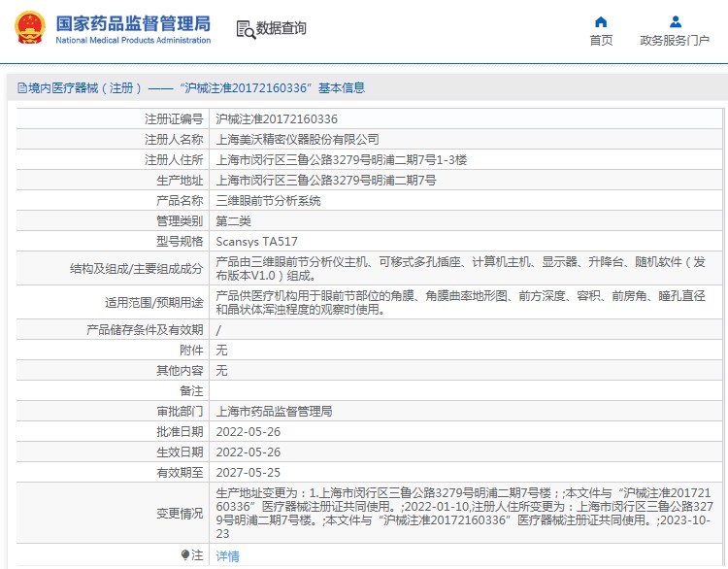Click the 政务服务门户 label
Viewport: 728px width, 569px height.
(675, 41)
